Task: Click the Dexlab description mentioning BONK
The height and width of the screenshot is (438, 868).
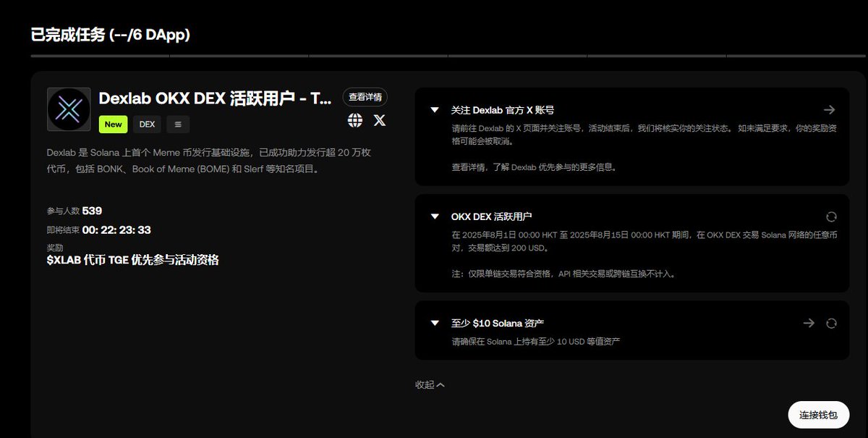Action: click(209, 161)
